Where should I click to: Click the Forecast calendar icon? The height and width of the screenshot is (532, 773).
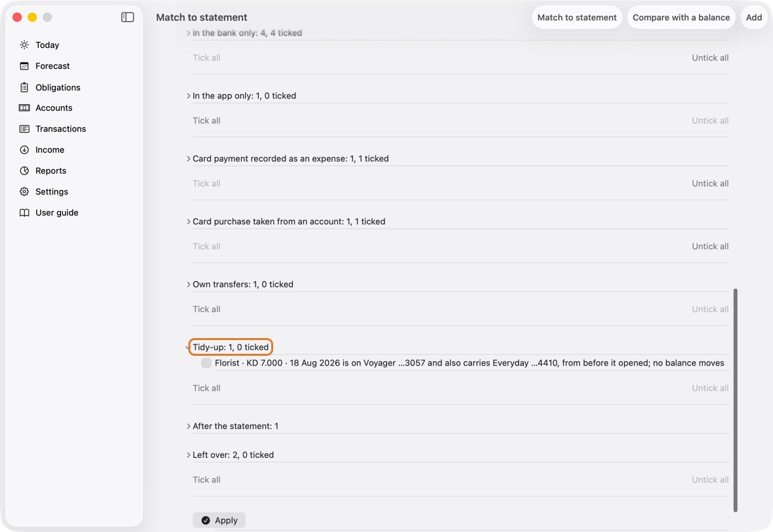pyautogui.click(x=24, y=66)
